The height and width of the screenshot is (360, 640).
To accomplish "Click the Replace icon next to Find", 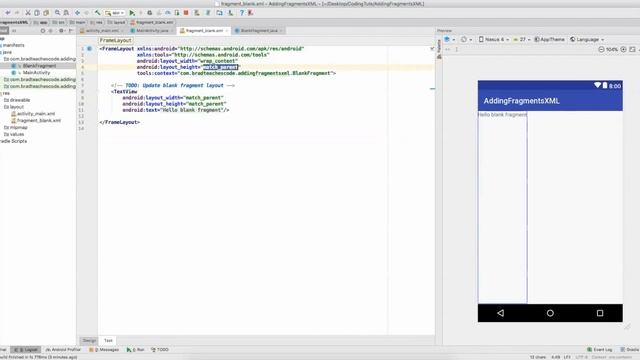I will click(66, 13).
